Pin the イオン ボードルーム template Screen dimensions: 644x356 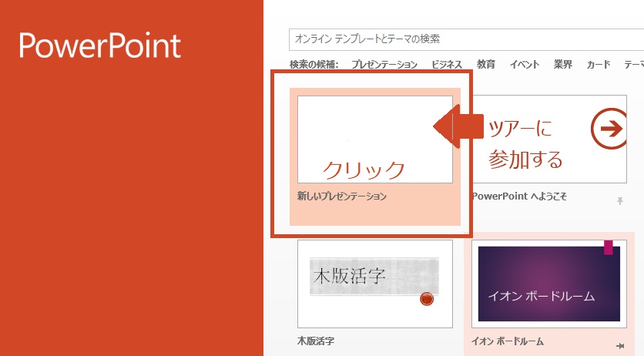(x=620, y=346)
